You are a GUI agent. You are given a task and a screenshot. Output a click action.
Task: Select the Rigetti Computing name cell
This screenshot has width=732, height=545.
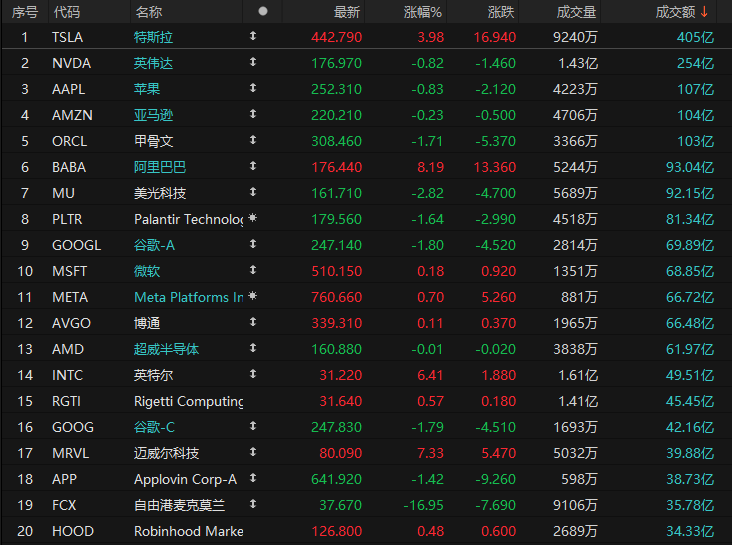pos(189,401)
